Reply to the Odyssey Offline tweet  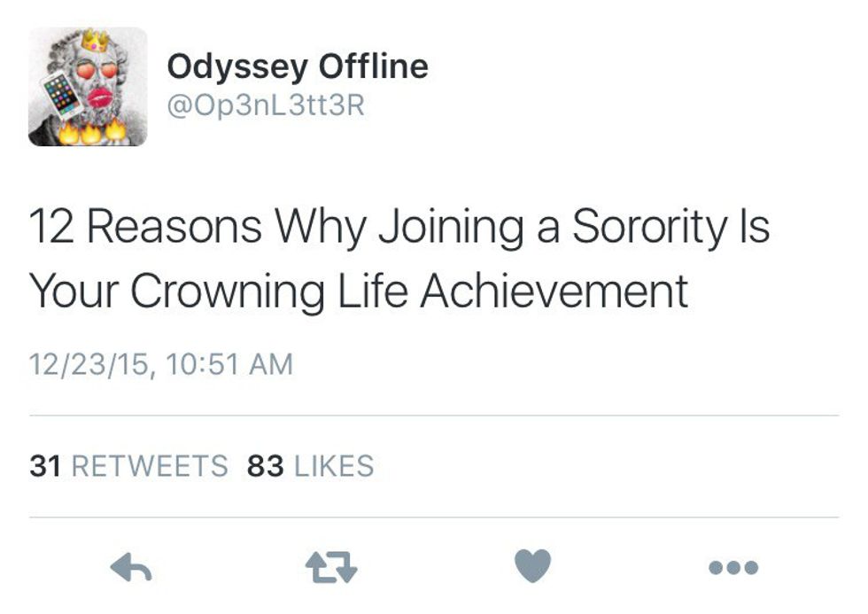click(x=130, y=567)
